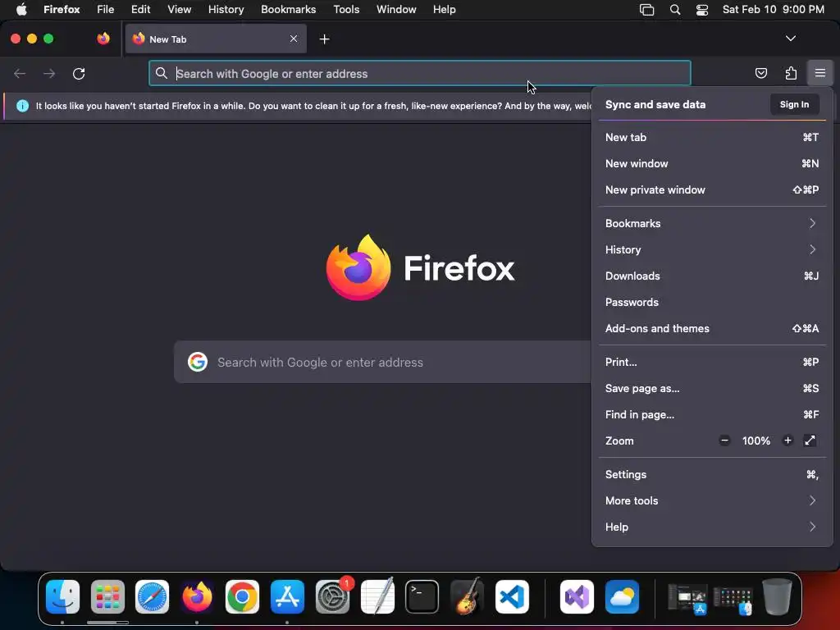Open Downloads from the menu
Viewport: 840px width, 630px height.
712,276
